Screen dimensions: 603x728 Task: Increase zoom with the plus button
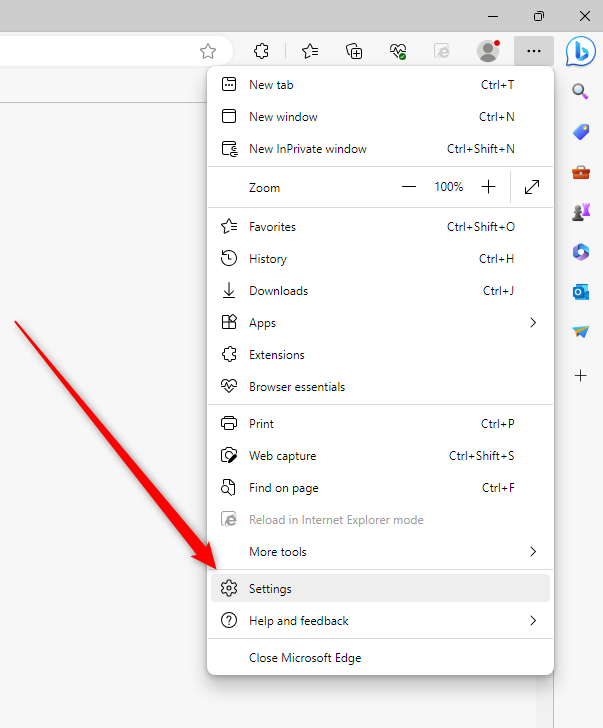coord(488,187)
